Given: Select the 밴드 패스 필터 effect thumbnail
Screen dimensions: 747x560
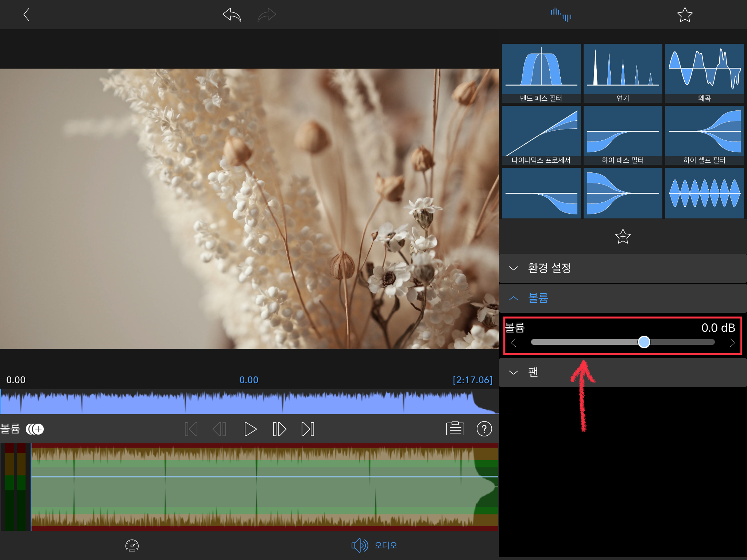Looking at the screenshot, I should [541, 73].
